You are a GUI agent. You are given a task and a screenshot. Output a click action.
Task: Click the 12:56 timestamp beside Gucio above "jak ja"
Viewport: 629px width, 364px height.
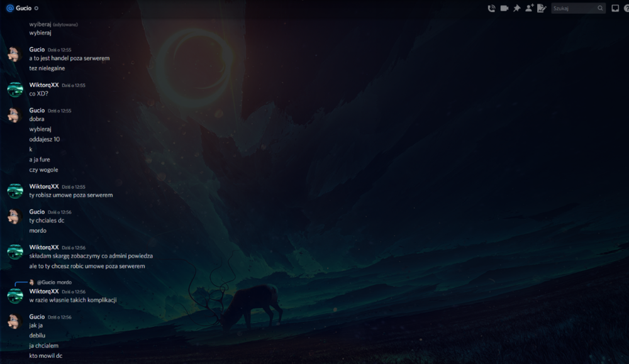59,317
